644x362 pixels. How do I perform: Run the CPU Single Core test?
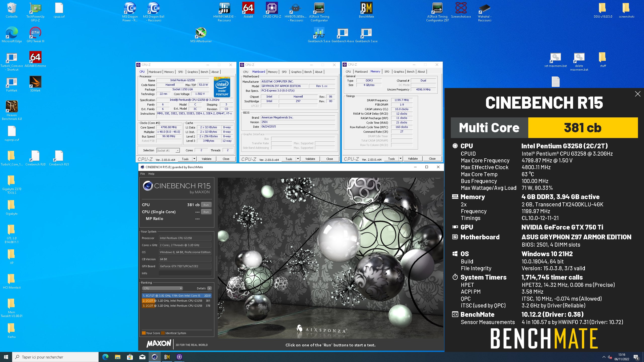click(x=206, y=212)
